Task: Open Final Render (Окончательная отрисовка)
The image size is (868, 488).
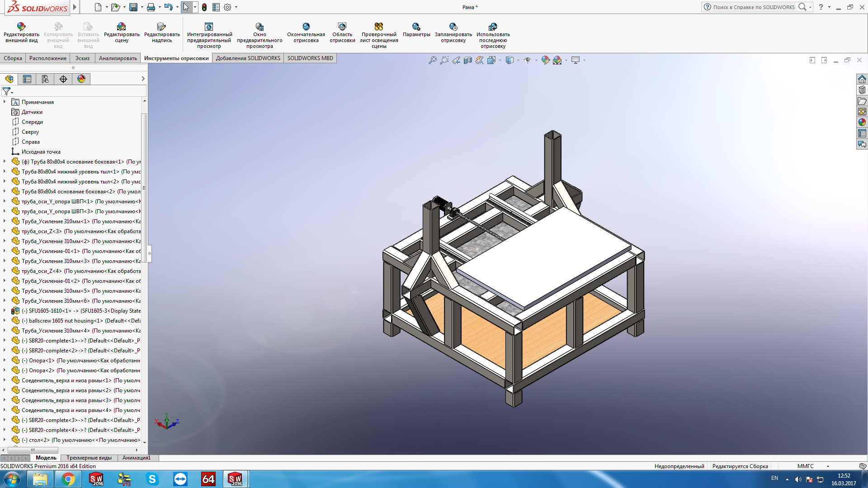Action: pos(306,27)
